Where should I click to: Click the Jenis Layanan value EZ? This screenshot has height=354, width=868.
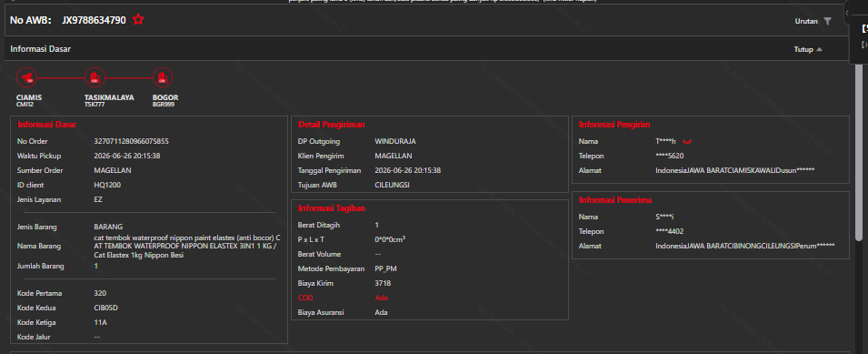pos(98,199)
